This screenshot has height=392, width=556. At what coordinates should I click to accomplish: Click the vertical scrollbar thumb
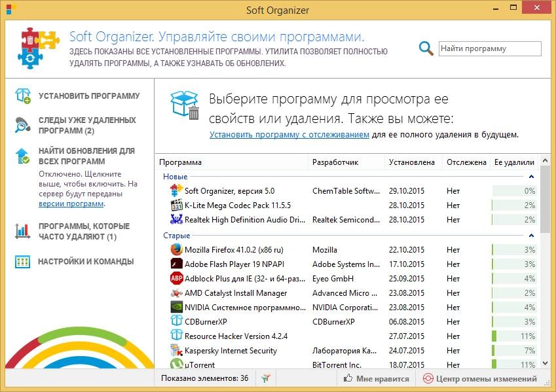(x=546, y=199)
